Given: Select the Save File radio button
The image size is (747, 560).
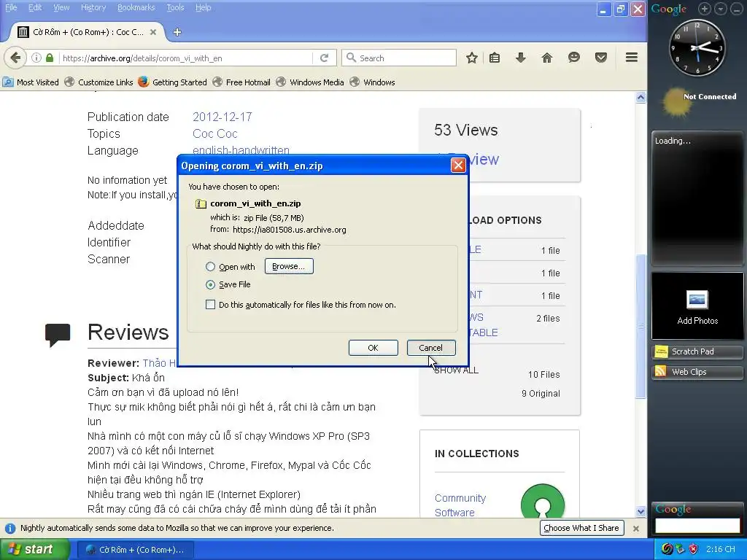Looking at the screenshot, I should coord(210,285).
